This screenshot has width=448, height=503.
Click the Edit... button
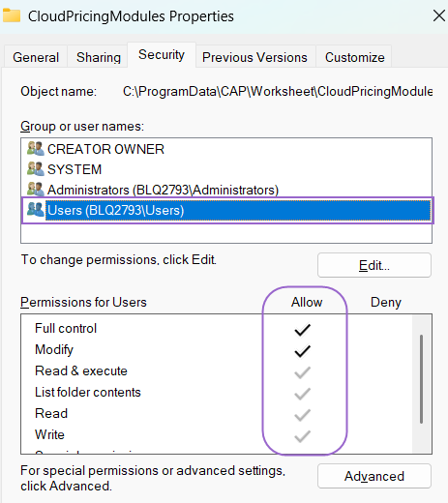(x=374, y=265)
